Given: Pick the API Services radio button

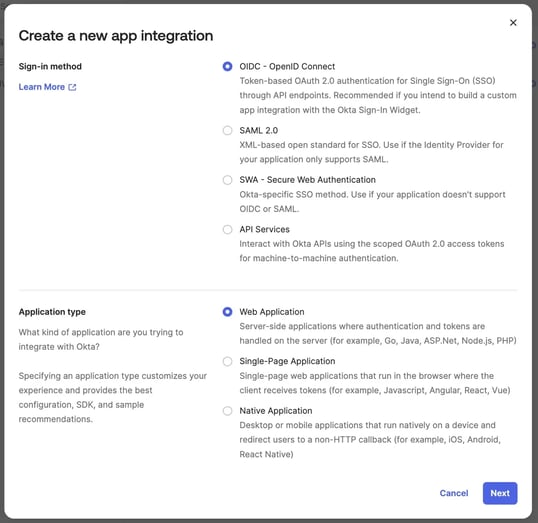Looking at the screenshot, I should coord(227,229).
